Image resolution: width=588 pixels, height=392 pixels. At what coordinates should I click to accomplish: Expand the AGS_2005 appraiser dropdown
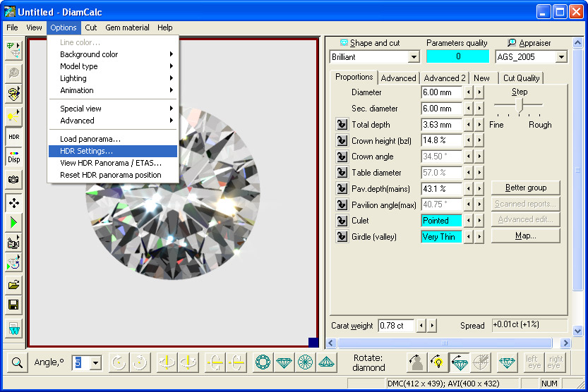point(561,57)
